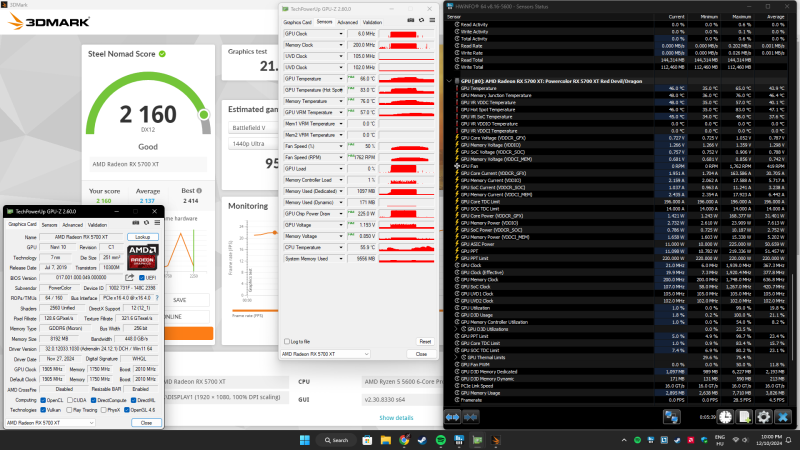
Task: Click Close button in GPU-Z Graphics Card window
Action: pyautogui.click(x=146, y=422)
